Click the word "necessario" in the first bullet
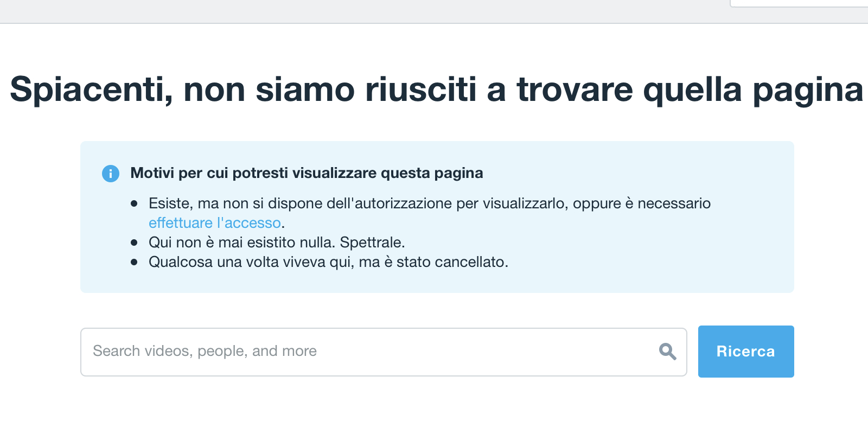868x421 pixels. pyautogui.click(x=674, y=203)
